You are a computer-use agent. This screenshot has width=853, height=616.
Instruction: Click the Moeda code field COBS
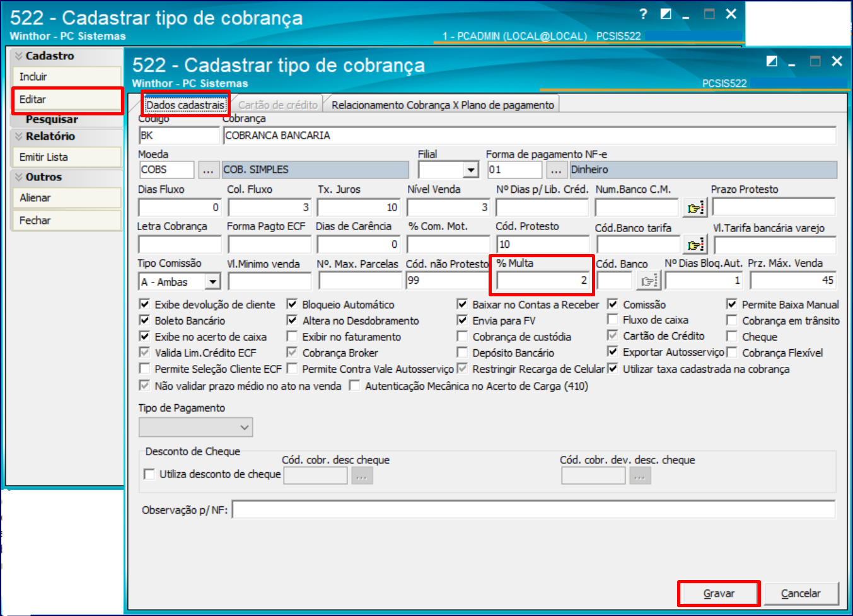click(167, 170)
